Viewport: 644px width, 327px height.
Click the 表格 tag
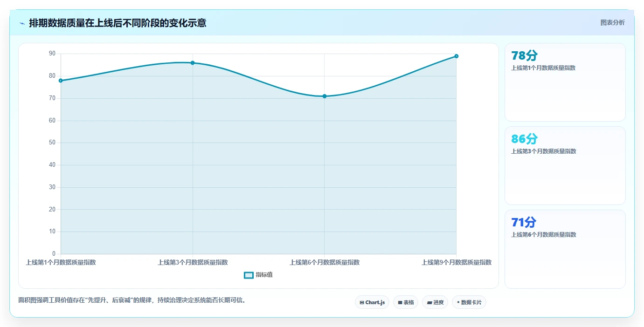pos(406,302)
